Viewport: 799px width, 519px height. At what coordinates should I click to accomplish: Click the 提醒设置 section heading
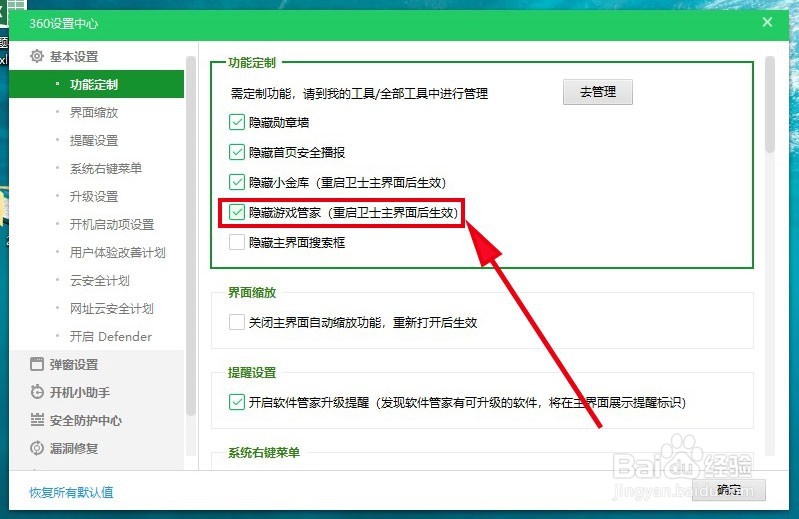coord(252,372)
